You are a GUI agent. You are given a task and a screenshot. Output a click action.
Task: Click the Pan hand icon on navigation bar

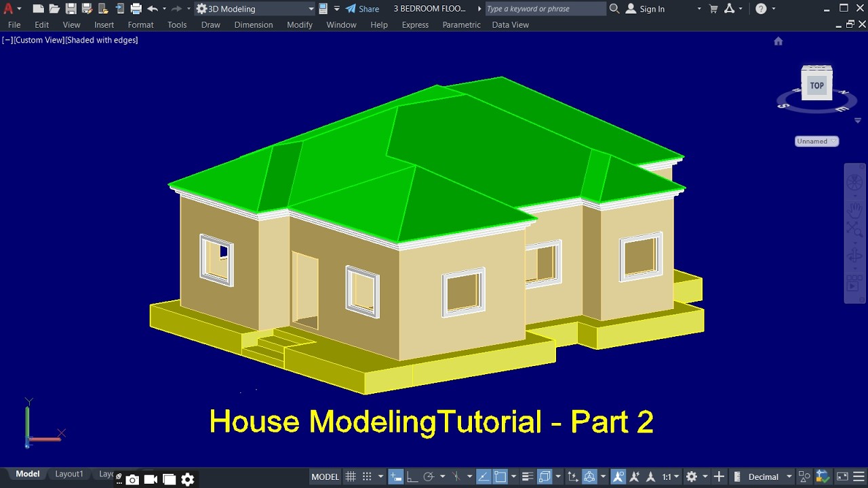pos(854,209)
